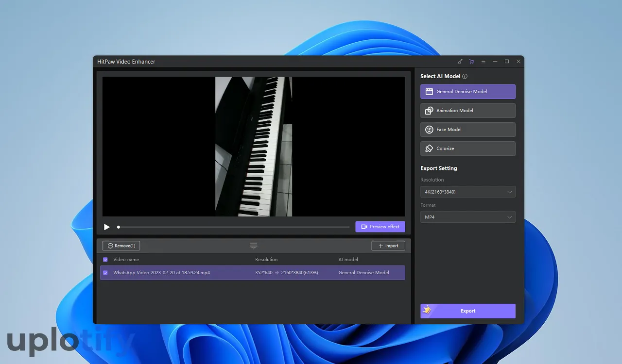Collapse the panel with the center handle icon
622x364 pixels.
[254, 246]
